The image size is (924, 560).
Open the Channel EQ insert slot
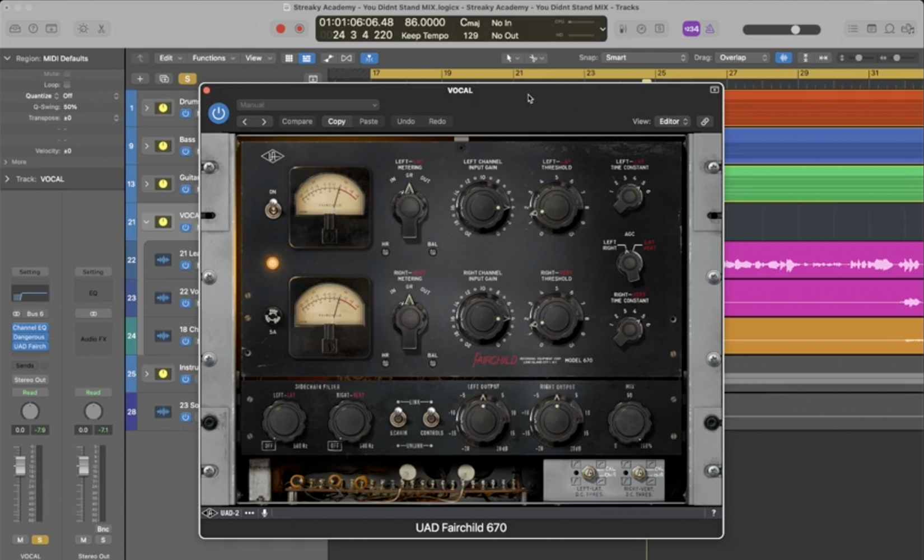[x=30, y=328]
